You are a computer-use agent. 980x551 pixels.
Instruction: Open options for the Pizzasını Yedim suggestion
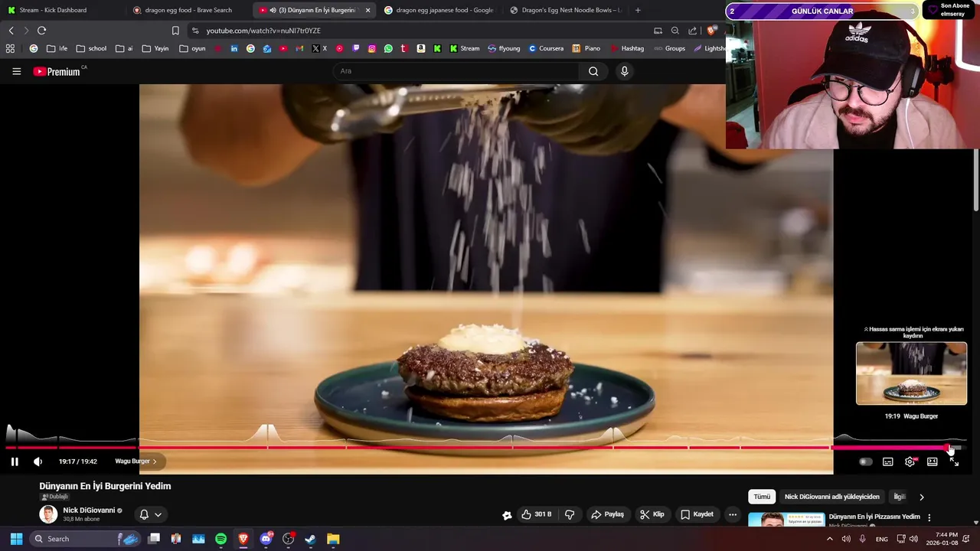click(929, 517)
